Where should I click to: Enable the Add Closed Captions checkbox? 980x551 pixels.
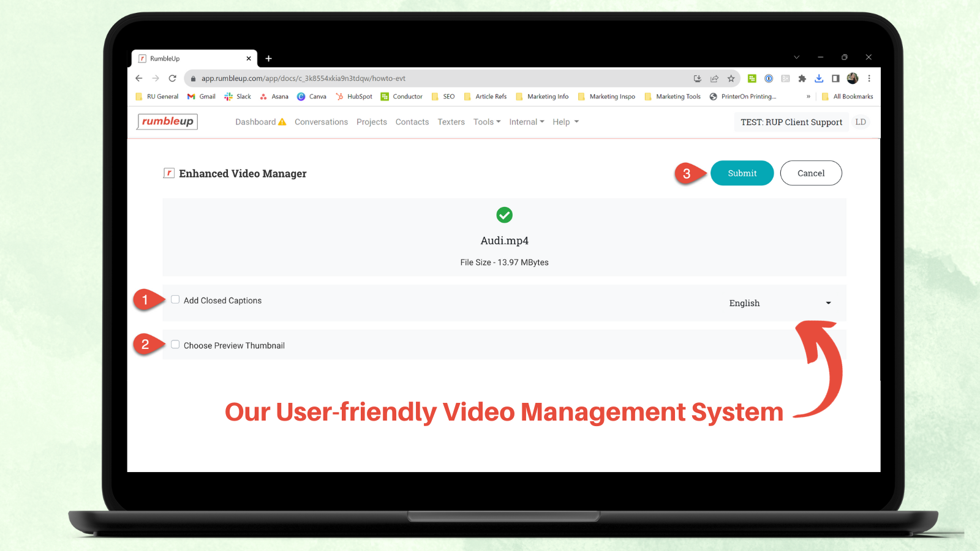(175, 299)
